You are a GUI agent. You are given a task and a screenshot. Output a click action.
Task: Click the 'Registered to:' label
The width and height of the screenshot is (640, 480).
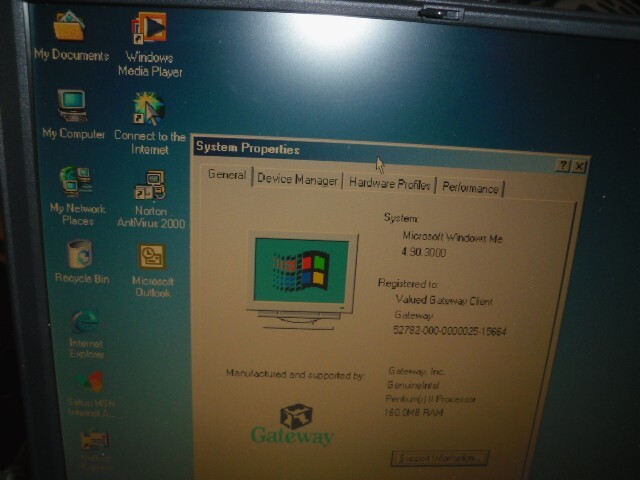408,283
